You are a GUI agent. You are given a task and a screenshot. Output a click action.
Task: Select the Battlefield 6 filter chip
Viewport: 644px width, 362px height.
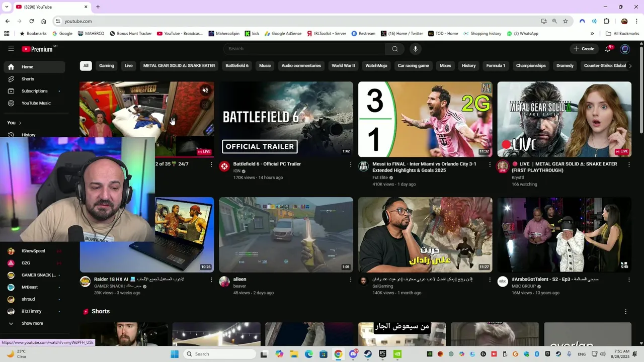(x=237, y=66)
